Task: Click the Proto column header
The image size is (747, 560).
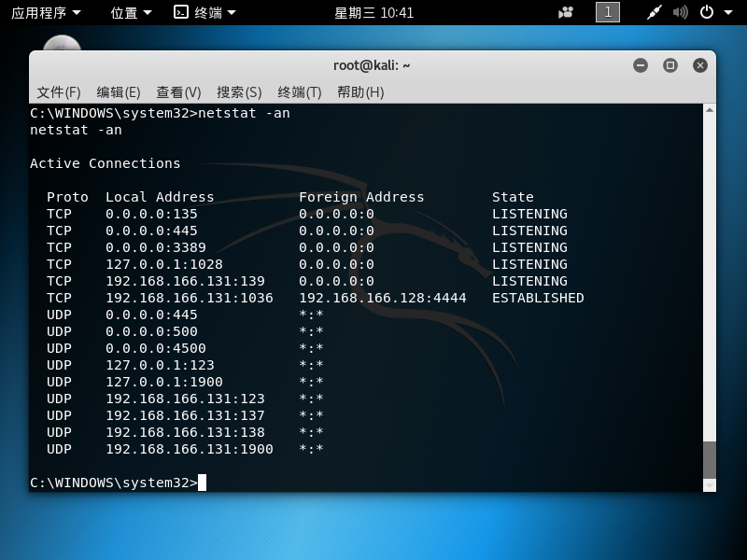Action: (x=67, y=197)
